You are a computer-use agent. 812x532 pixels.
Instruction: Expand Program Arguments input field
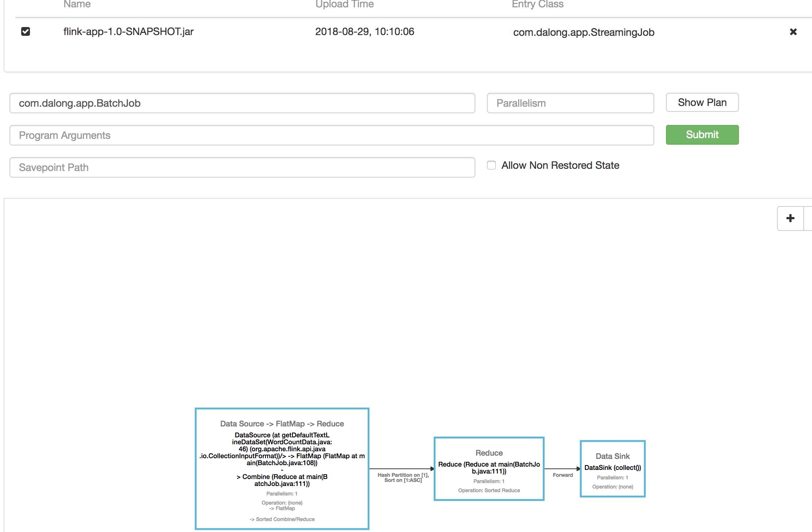332,135
